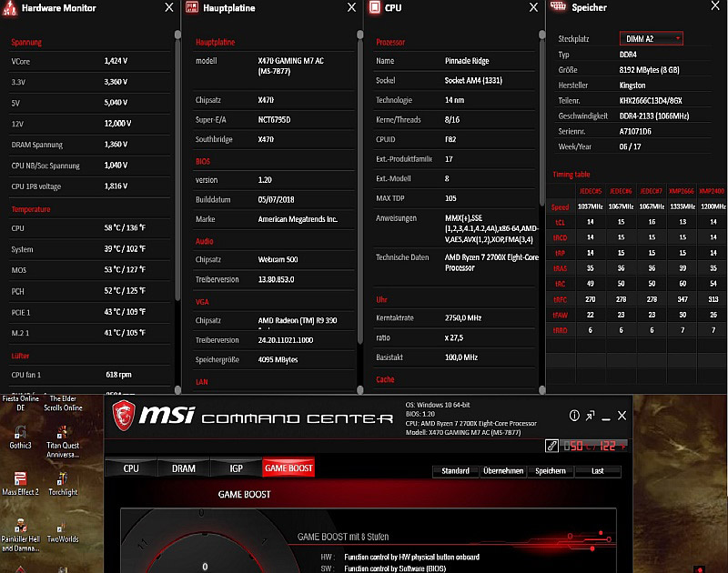Click the DDR4-2133 (1066MHz) speed value
Image resolution: width=728 pixels, height=573 pixels.
[x=653, y=116]
